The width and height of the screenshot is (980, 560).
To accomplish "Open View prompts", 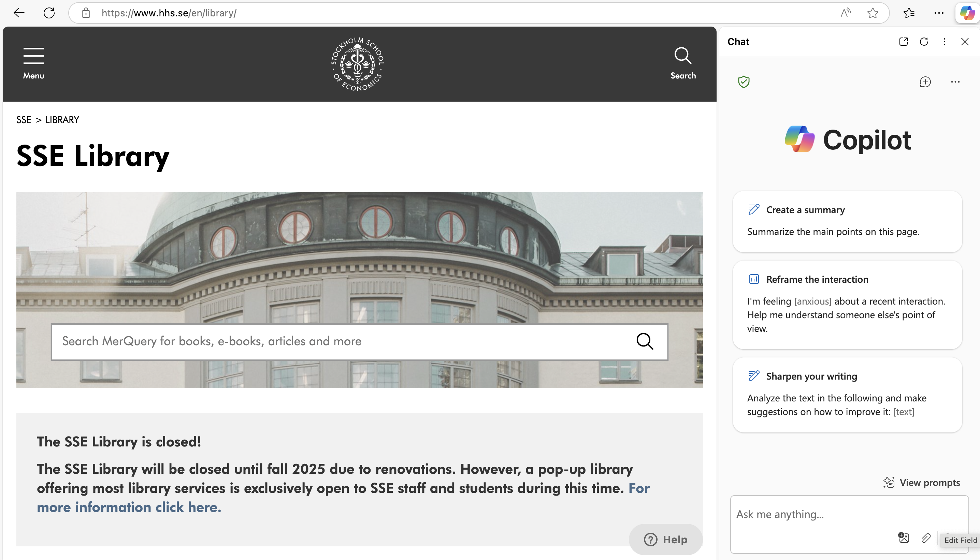I will point(922,482).
